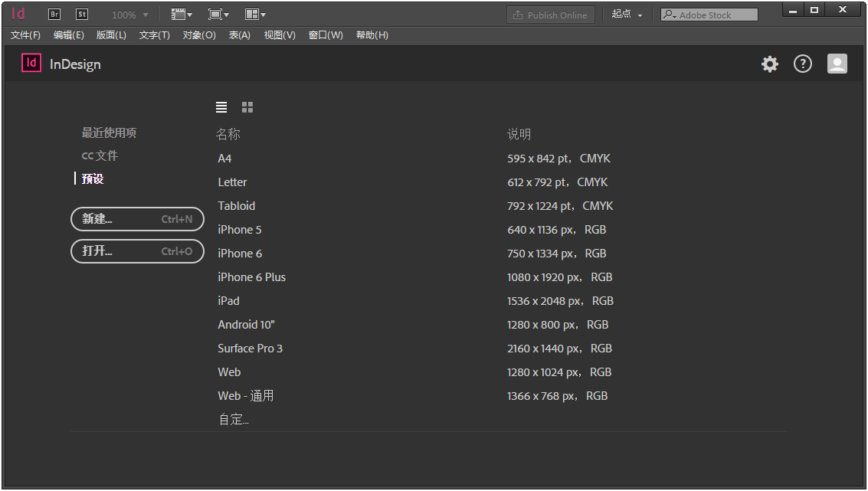868x491 pixels.
Task: Choose the 自定... custom preset
Action: (234, 420)
